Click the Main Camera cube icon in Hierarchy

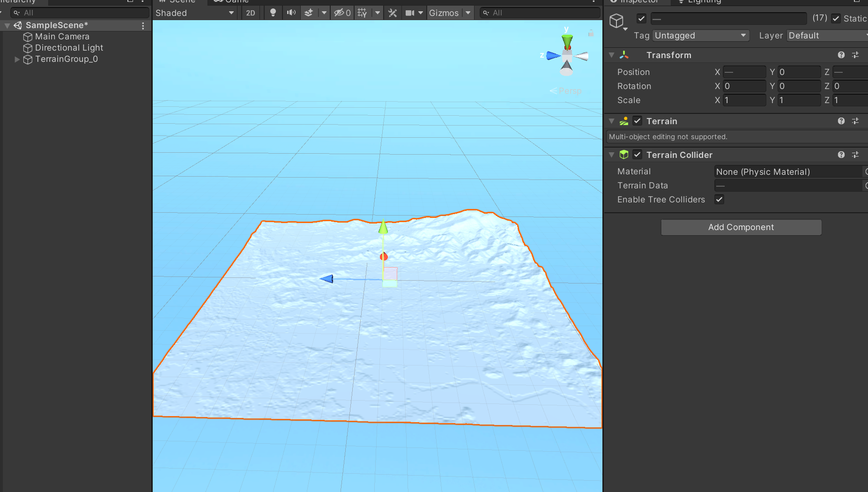pyautogui.click(x=28, y=37)
